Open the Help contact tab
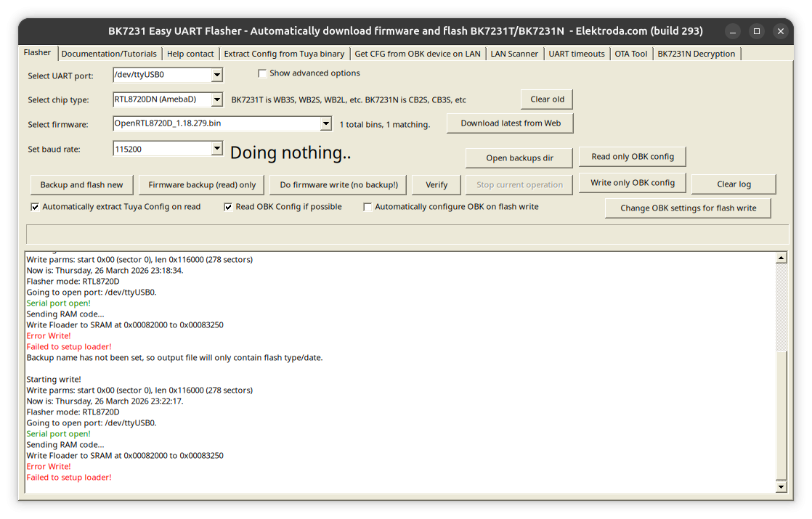 [190, 54]
